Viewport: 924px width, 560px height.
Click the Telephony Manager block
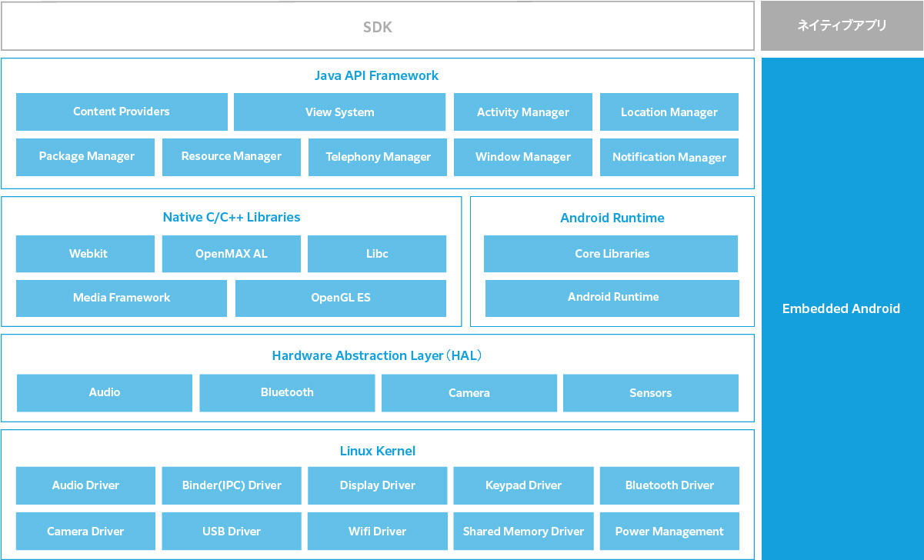pyautogui.click(x=378, y=157)
